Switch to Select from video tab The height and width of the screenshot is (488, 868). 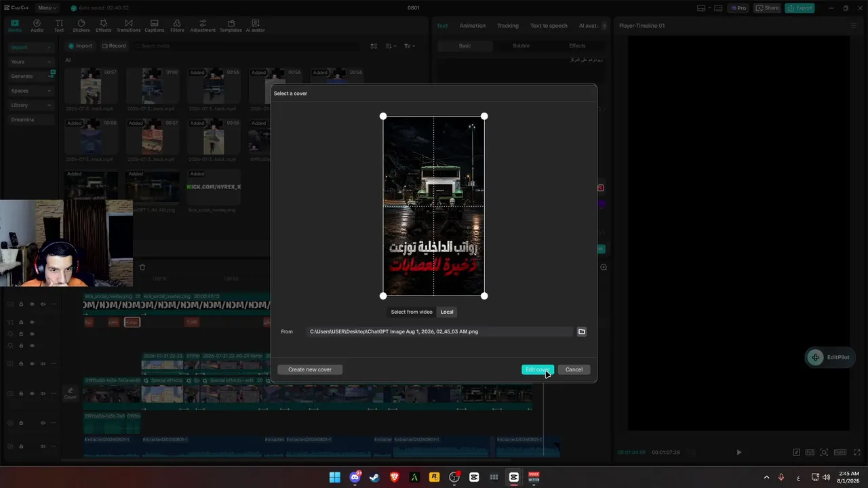click(412, 312)
